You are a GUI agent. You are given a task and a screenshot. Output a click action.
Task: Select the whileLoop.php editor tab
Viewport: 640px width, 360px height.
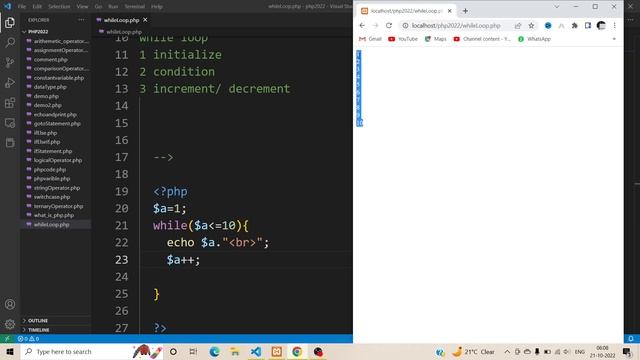[x=121, y=20]
